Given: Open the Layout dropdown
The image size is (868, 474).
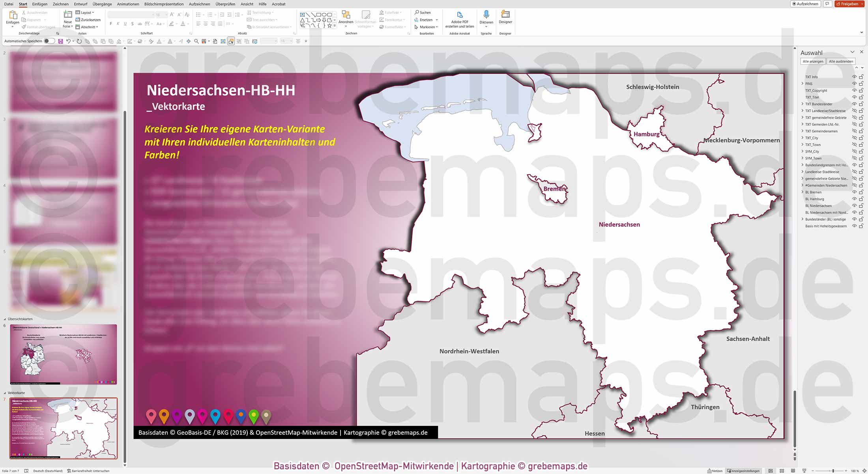Looking at the screenshot, I should pyautogui.click(x=85, y=12).
